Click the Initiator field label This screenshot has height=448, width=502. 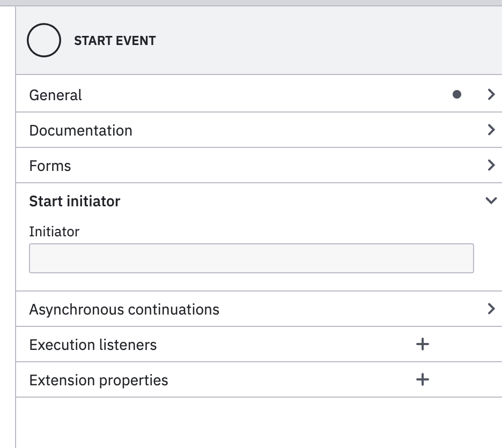point(54,232)
